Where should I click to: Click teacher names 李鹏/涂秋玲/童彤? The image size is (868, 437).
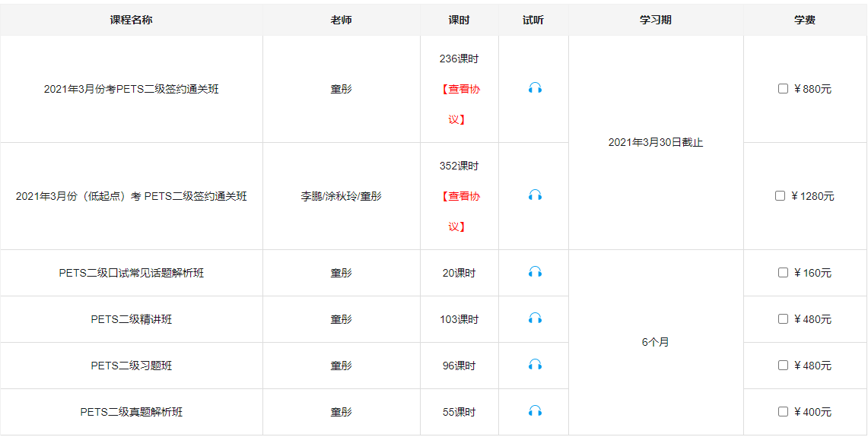[341, 196]
